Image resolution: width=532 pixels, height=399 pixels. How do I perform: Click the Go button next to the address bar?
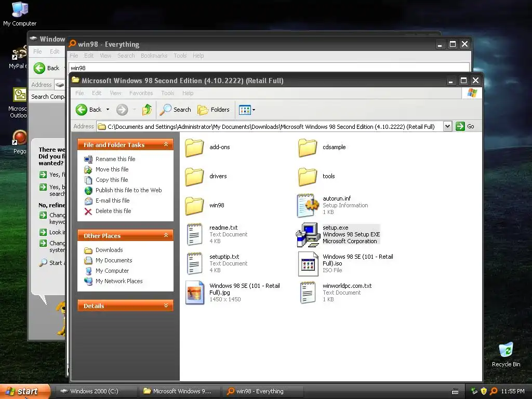pyautogui.click(x=465, y=126)
